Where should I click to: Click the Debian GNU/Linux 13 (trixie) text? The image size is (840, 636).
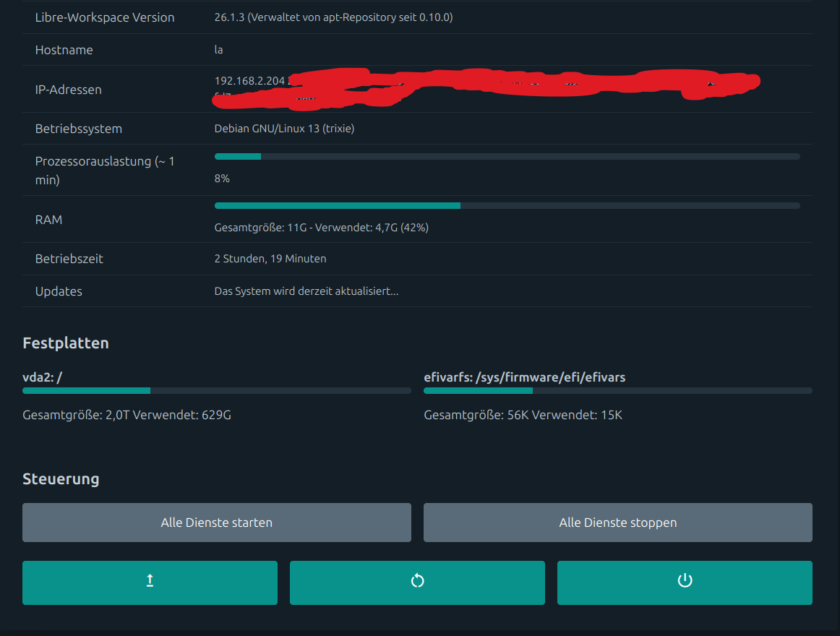[284, 129]
